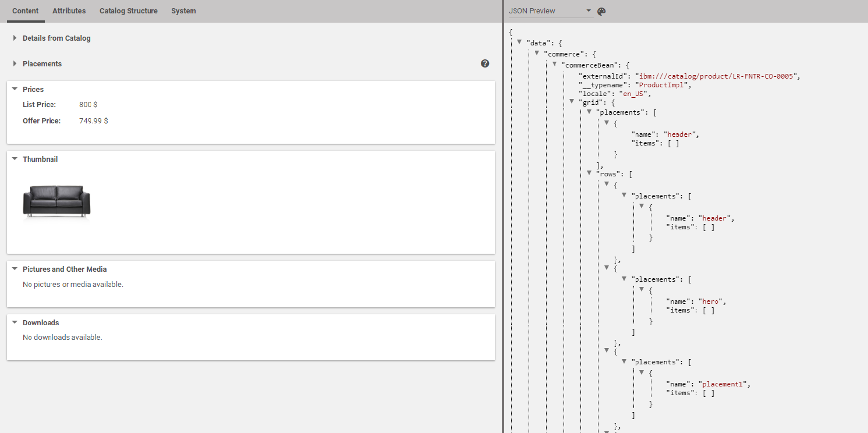The image size is (868, 433).
Task: Click the collapse triangle next to "commerce"
Action: [536, 53]
